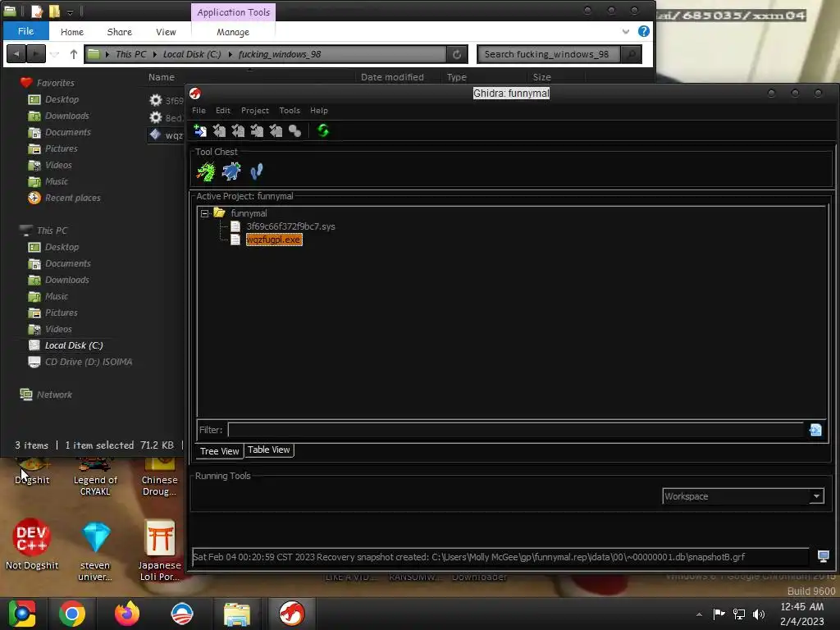Click the volume speaker tray icon
The width and height of the screenshot is (840, 630).
point(759,614)
